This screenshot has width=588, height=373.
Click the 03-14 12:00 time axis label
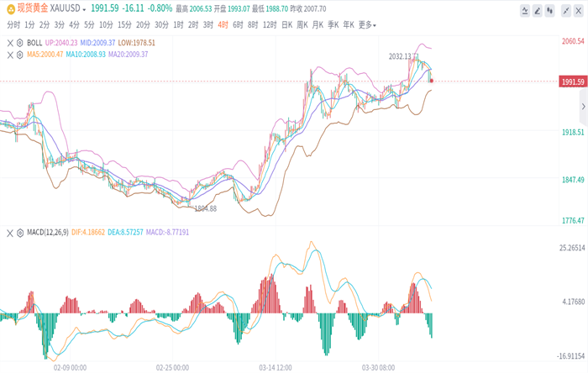[x=276, y=367]
